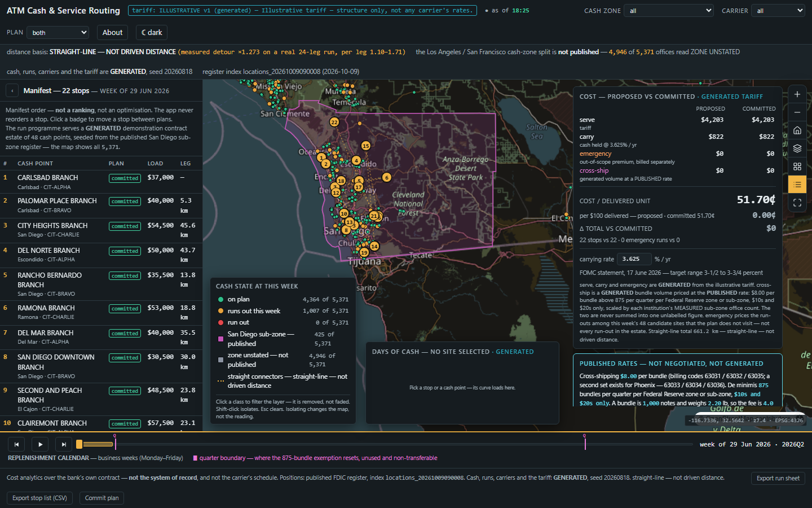Click map stop marker number 15
This screenshot has height=508, width=812.
point(366,146)
